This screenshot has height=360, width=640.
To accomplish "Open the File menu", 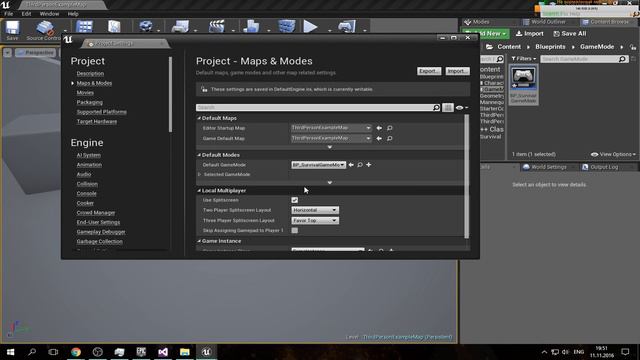I will pos(9,14).
